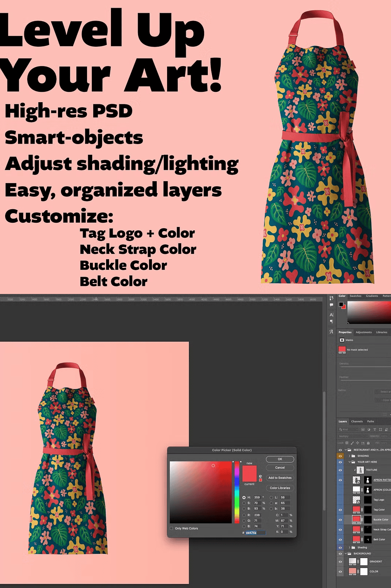Click the vertical hue slider bar

point(237,492)
